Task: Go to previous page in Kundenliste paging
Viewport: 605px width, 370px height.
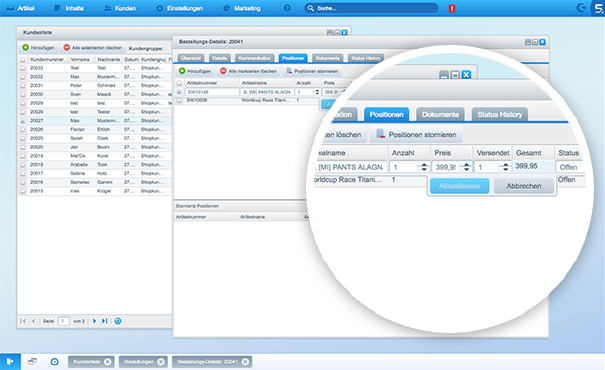Action: 34,321
